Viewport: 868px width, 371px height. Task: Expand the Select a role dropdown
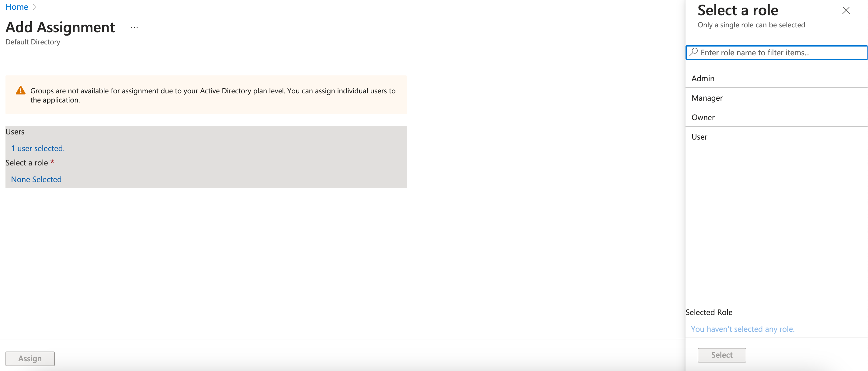click(x=36, y=178)
